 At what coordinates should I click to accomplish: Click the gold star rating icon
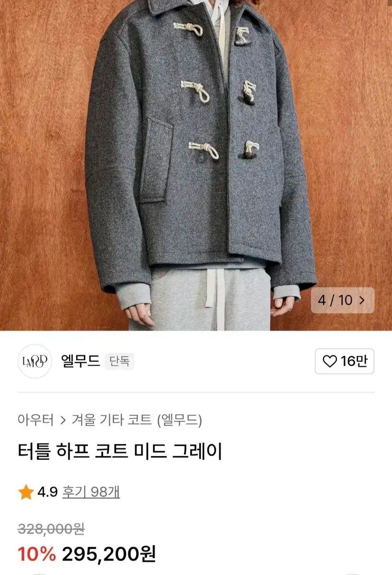(26, 492)
